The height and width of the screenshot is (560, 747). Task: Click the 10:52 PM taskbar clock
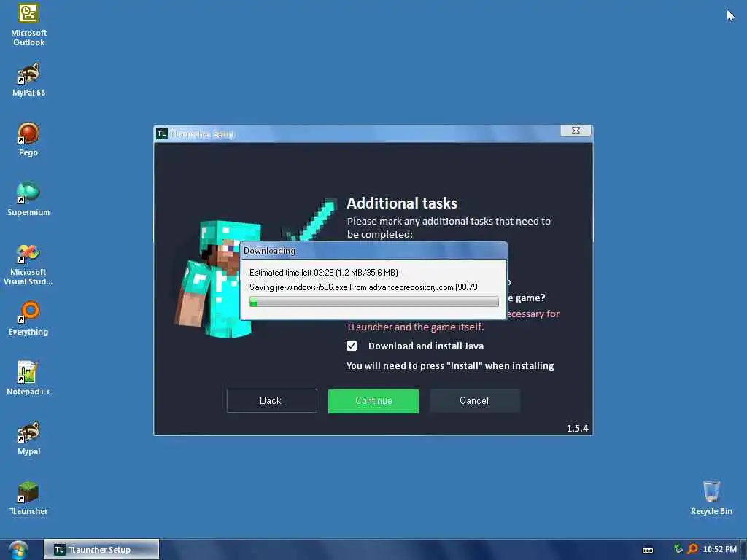coord(720,549)
